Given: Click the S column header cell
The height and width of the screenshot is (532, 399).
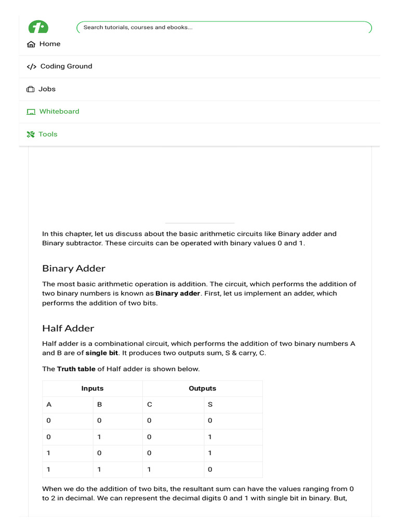Looking at the screenshot, I should pos(210,405).
